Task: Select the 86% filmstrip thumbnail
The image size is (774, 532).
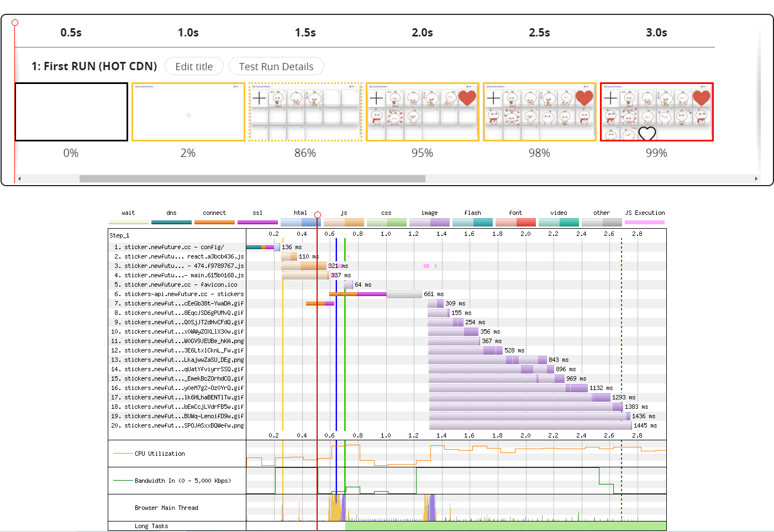Action: click(x=306, y=112)
